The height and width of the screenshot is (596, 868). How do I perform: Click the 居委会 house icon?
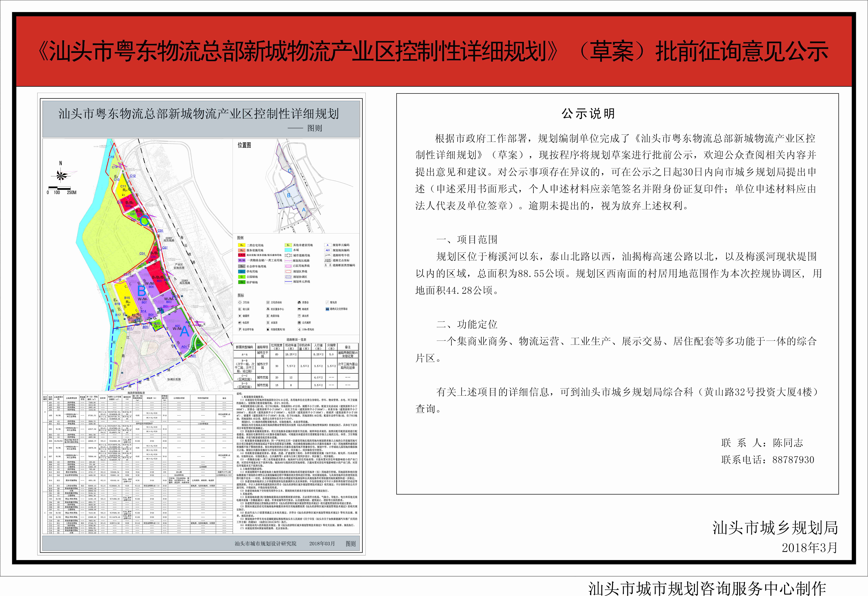point(299,302)
